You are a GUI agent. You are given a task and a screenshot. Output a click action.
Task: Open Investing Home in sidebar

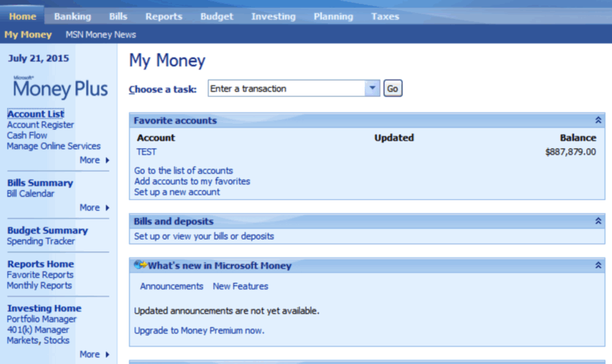point(44,308)
